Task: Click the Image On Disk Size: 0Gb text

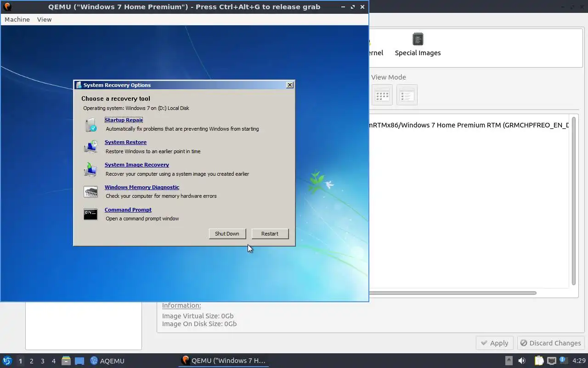Action: point(199,324)
